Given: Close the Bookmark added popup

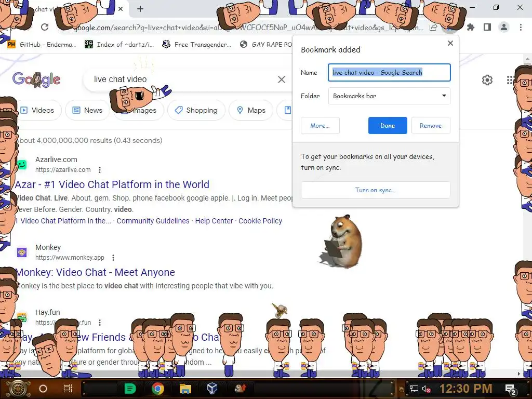Looking at the screenshot, I should point(450,43).
